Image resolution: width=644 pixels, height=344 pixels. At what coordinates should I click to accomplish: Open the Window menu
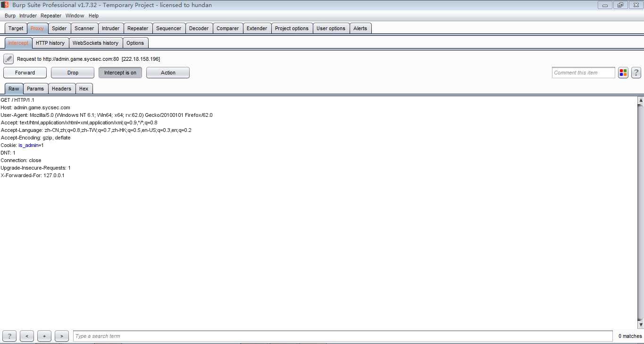(x=75, y=16)
